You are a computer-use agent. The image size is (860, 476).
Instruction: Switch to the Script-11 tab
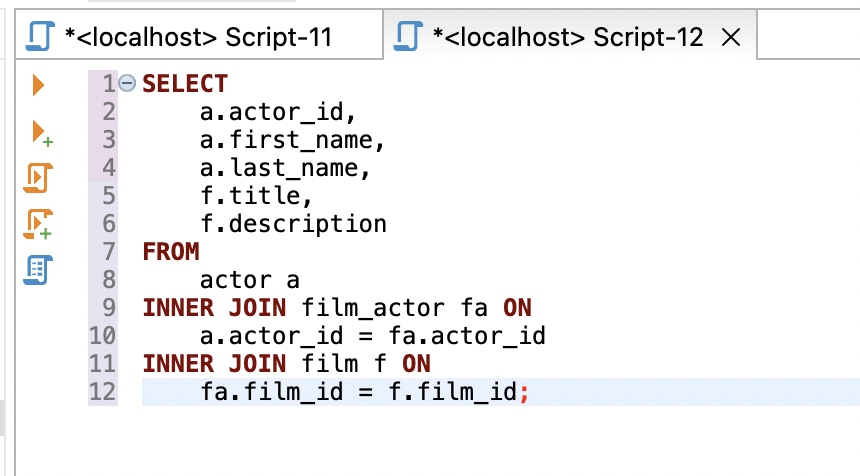[197, 38]
